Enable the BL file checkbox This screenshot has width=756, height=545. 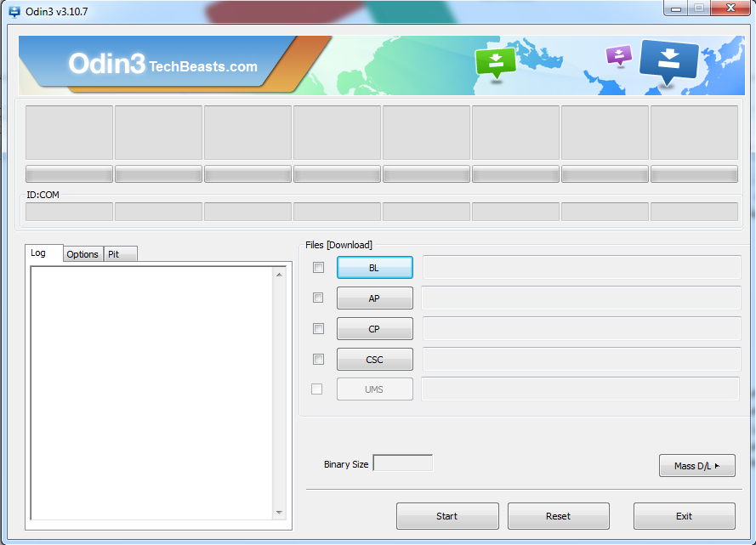(x=319, y=267)
